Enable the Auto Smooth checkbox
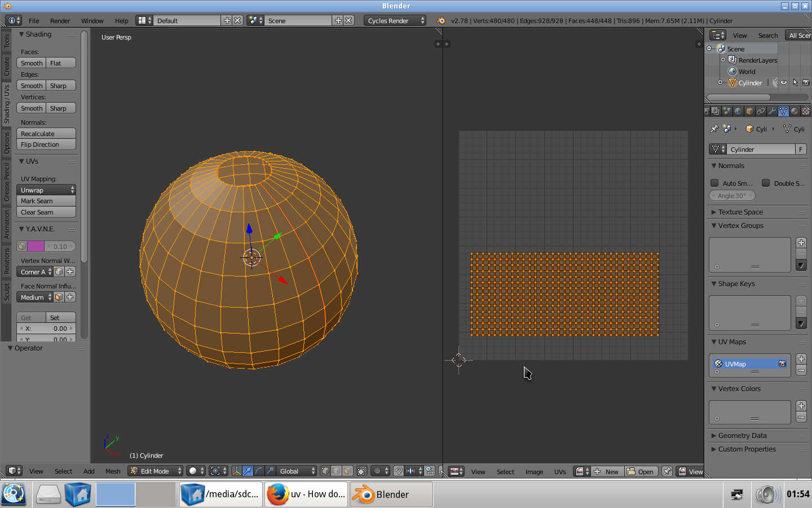812x508 pixels. click(x=714, y=183)
